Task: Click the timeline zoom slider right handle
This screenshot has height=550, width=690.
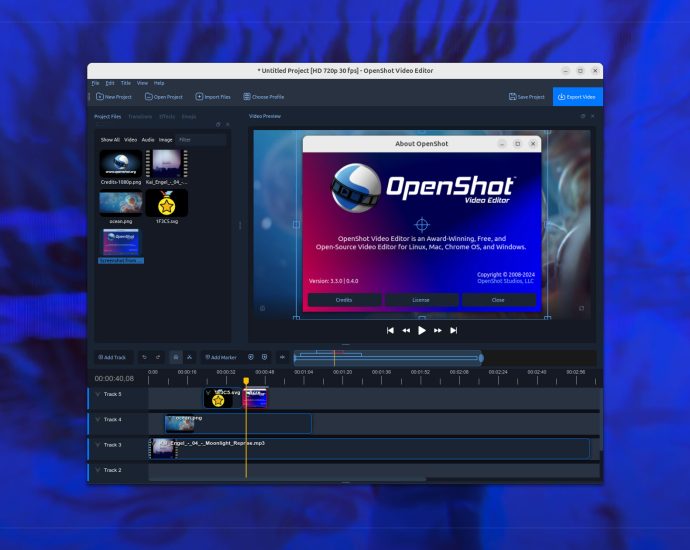Action: pyautogui.click(x=481, y=358)
